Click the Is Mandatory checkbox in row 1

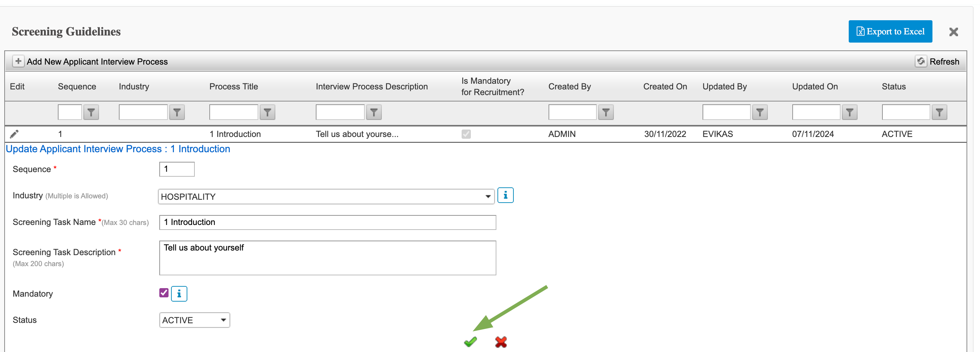point(466,134)
